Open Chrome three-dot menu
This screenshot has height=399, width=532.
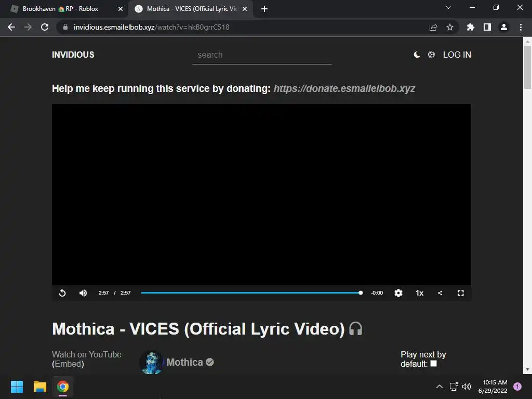pos(521,27)
